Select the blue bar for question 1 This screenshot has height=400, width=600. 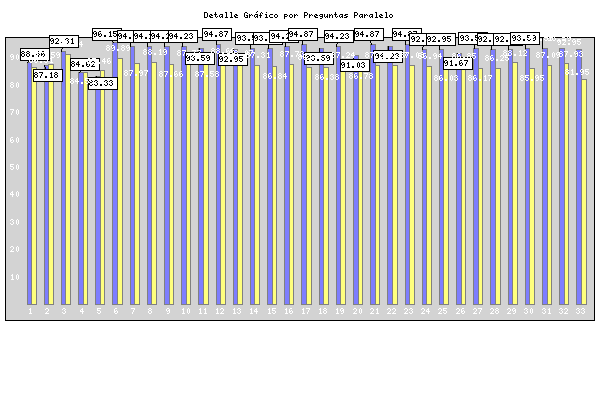29,184
